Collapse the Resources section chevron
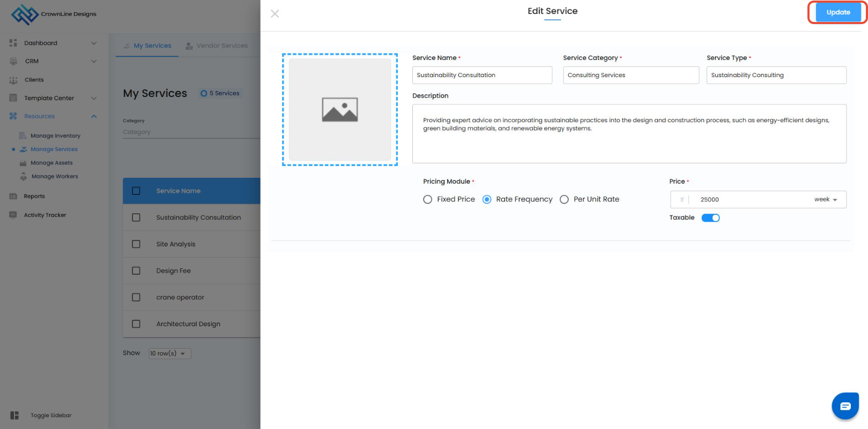The width and height of the screenshot is (868, 429). (x=94, y=116)
